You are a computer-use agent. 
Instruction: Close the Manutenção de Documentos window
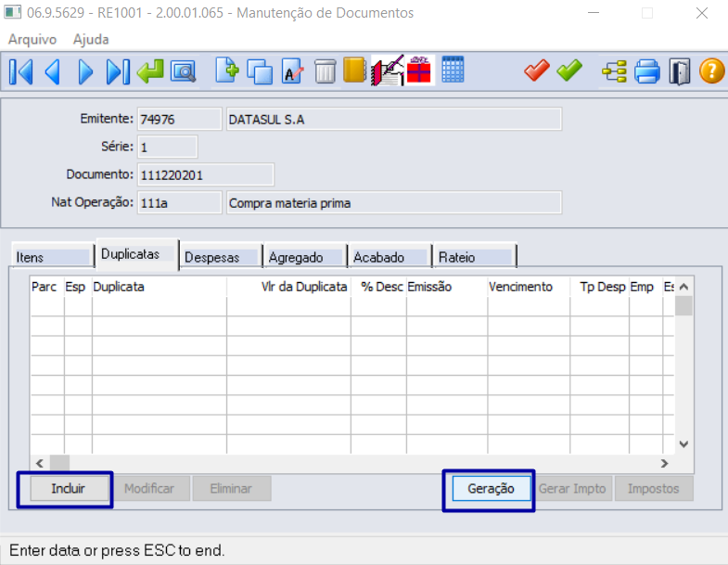tap(701, 13)
